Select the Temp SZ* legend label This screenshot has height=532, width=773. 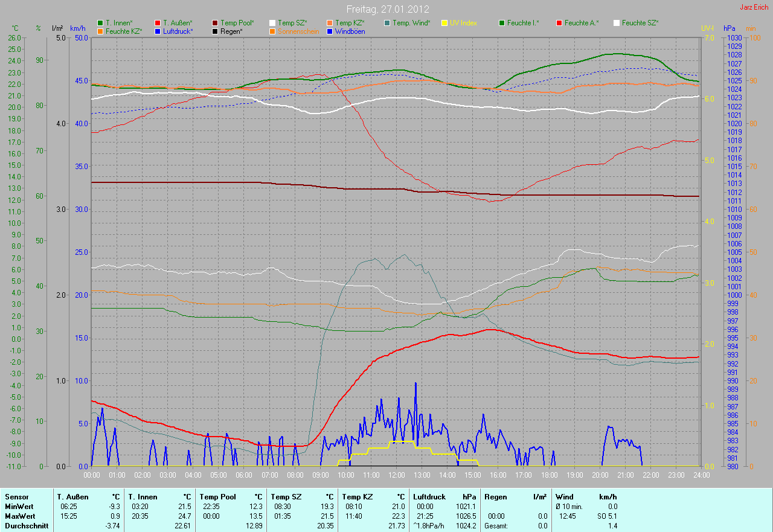[293, 23]
